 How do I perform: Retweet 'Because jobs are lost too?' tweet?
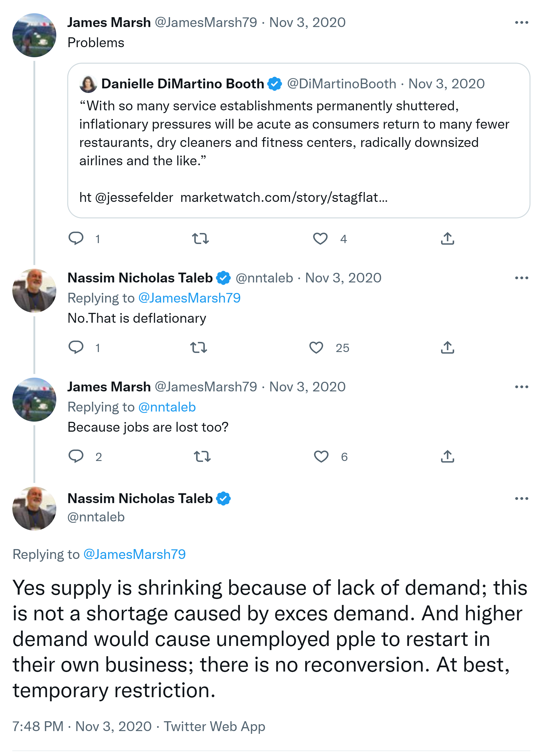(202, 456)
